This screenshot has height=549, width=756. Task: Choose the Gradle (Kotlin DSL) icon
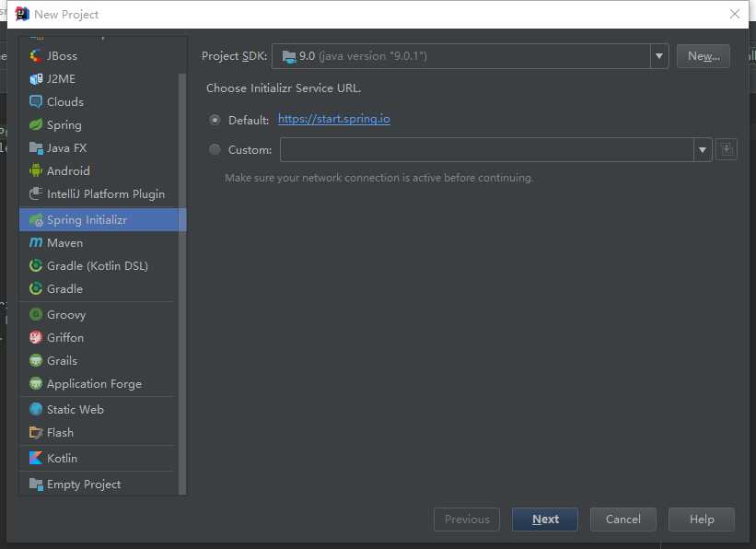[36, 266]
